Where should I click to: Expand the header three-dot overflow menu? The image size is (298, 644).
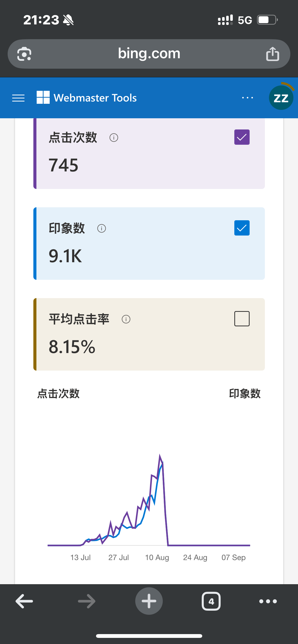pyautogui.click(x=247, y=98)
